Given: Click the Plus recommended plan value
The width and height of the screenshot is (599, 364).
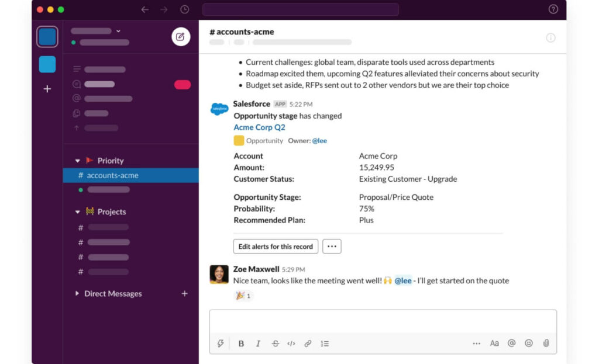Looking at the screenshot, I should (366, 220).
